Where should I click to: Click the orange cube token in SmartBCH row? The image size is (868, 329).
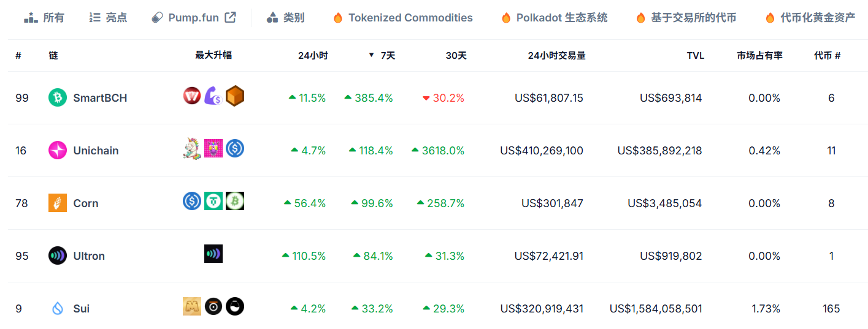coord(235,96)
